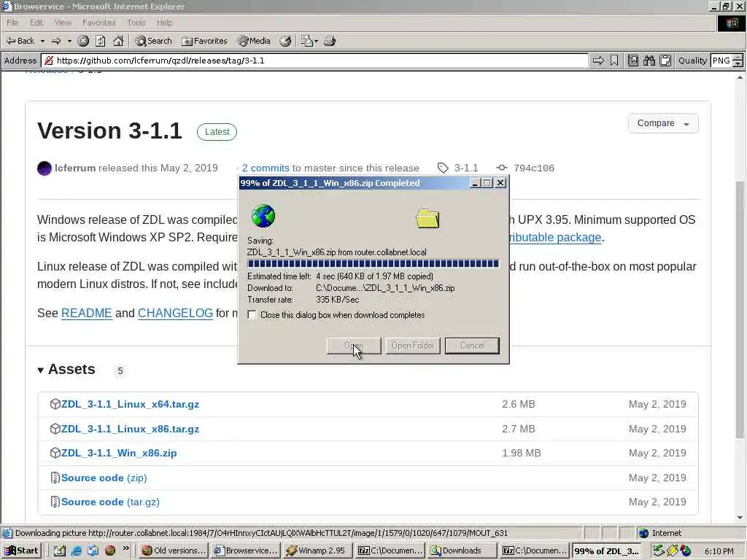The image size is (747, 560).
Task: Tick Close this dialog box when download completes
Action: (x=252, y=315)
